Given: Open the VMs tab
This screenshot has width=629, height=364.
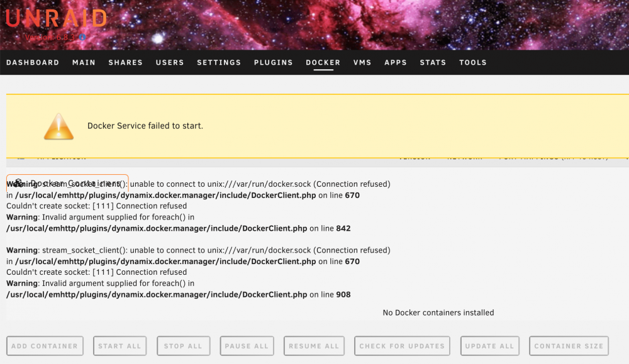Looking at the screenshot, I should pos(362,62).
